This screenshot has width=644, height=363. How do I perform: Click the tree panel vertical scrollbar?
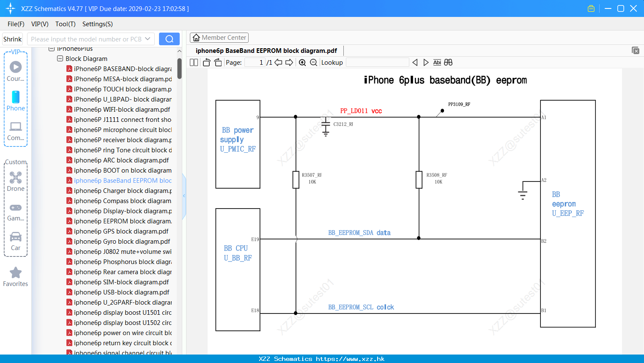point(179,68)
